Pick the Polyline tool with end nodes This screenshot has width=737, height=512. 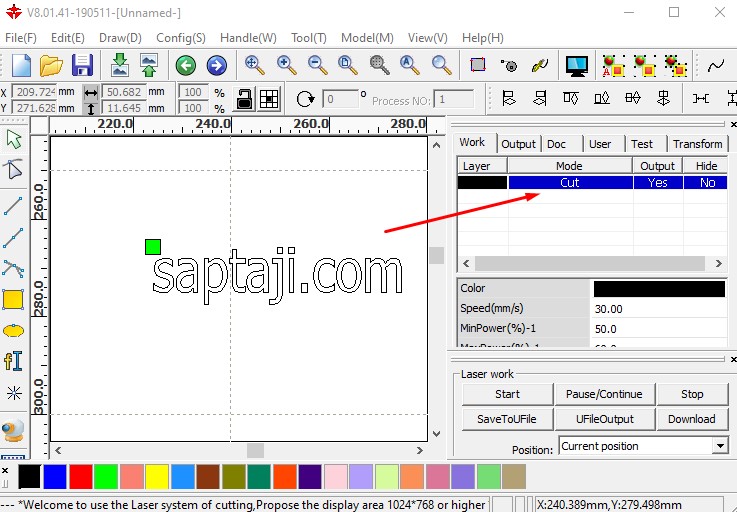(13, 238)
